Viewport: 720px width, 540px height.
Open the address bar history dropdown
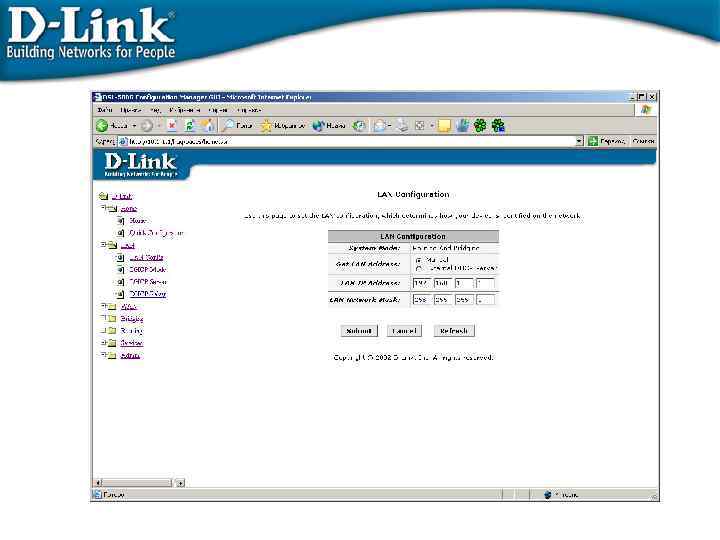[579, 141]
